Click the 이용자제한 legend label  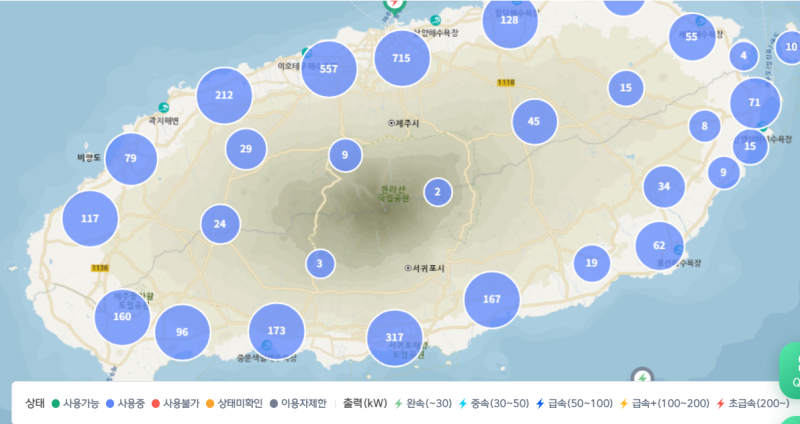click(303, 404)
